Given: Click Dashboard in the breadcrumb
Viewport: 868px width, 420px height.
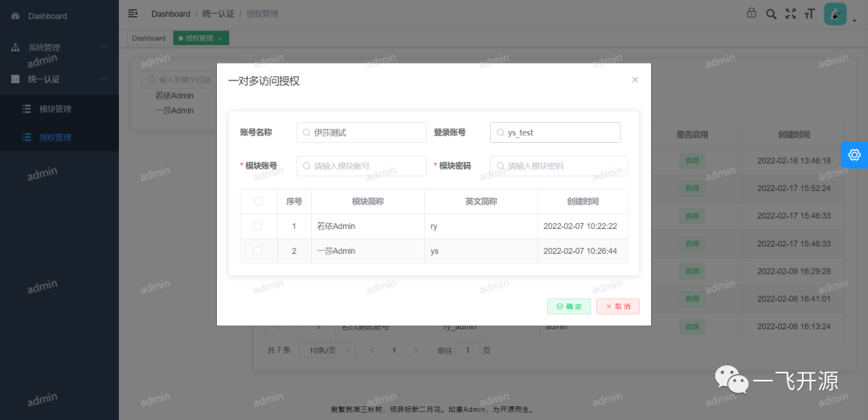Looking at the screenshot, I should pos(170,14).
